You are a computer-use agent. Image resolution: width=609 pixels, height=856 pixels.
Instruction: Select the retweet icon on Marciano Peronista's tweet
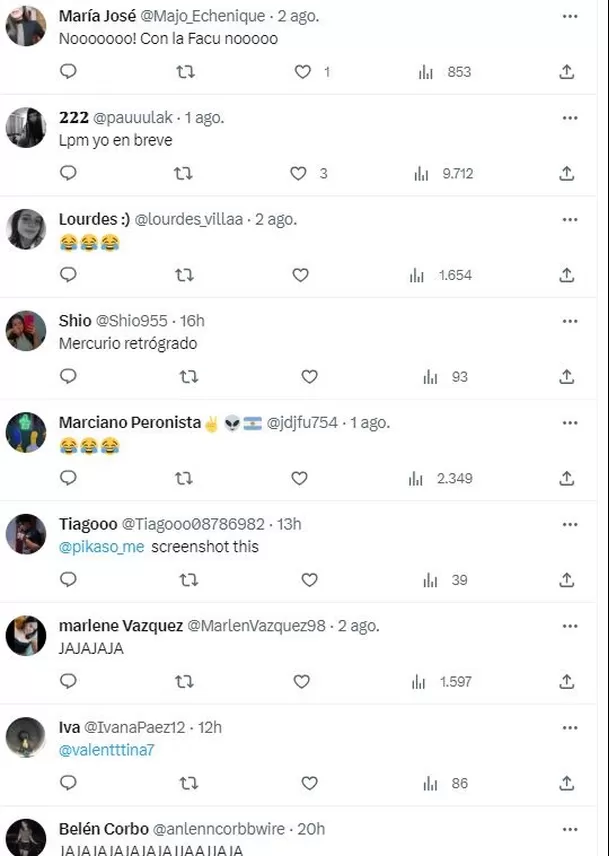182,478
